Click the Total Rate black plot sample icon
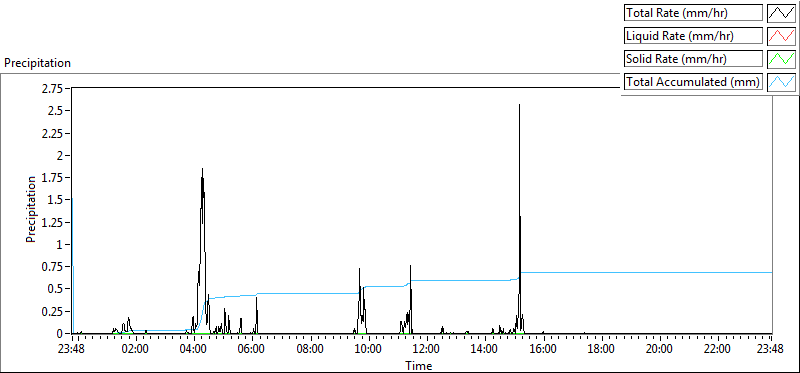 coord(782,13)
